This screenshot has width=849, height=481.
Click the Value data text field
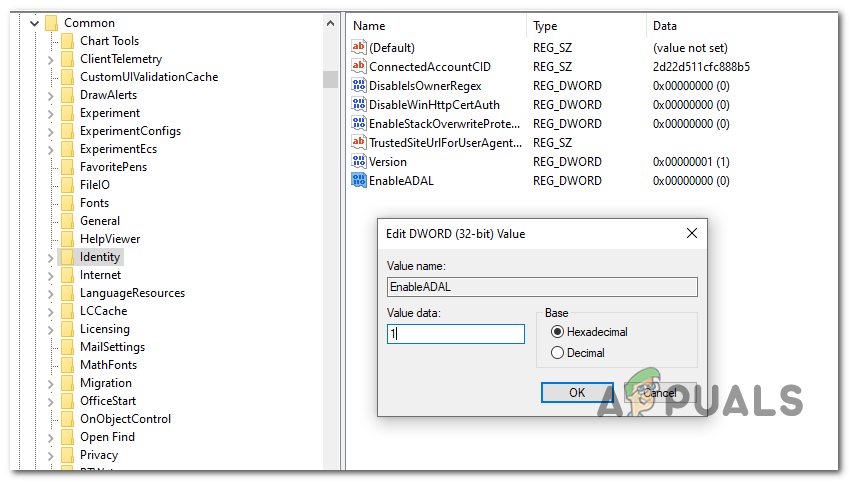pyautogui.click(x=456, y=334)
